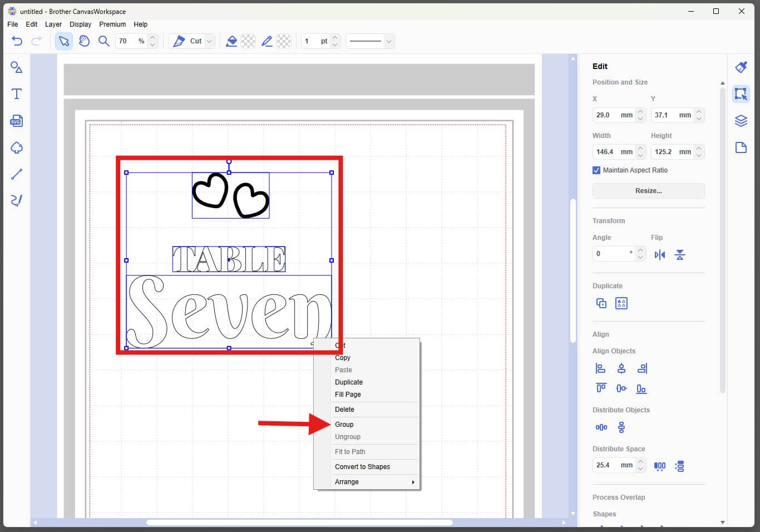Click the Angle input field

pos(614,254)
